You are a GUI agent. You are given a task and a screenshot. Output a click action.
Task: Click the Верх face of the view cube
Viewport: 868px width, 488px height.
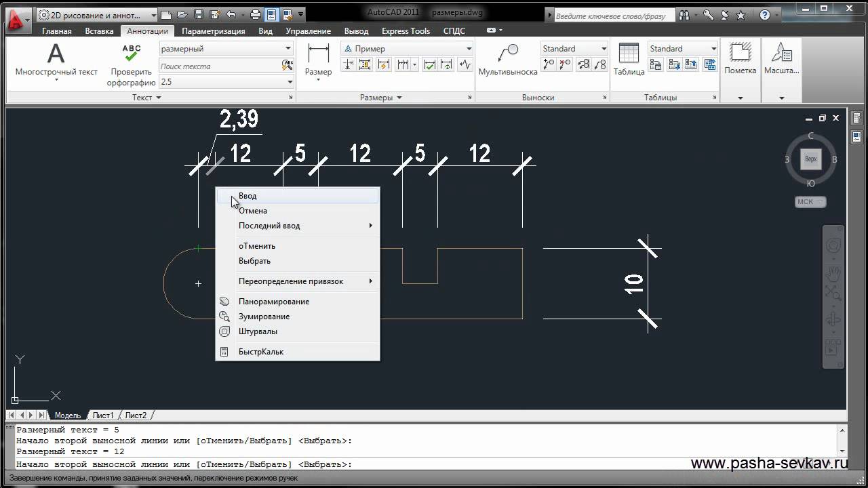[810, 159]
